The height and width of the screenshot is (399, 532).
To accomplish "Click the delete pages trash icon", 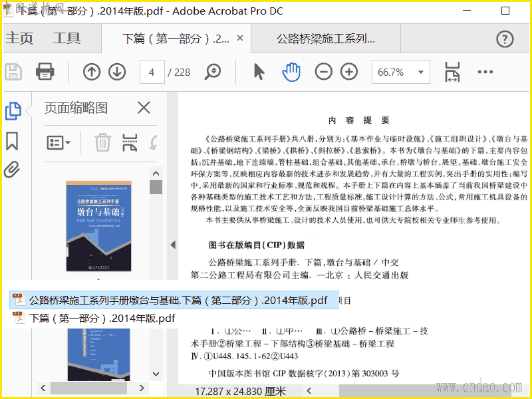I will [102, 142].
